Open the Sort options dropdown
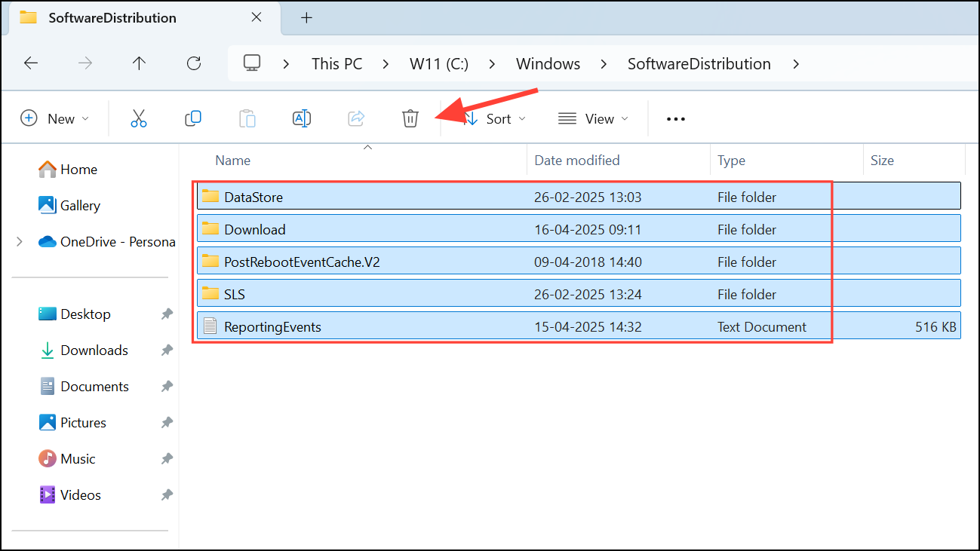The width and height of the screenshot is (980, 551). pos(494,118)
